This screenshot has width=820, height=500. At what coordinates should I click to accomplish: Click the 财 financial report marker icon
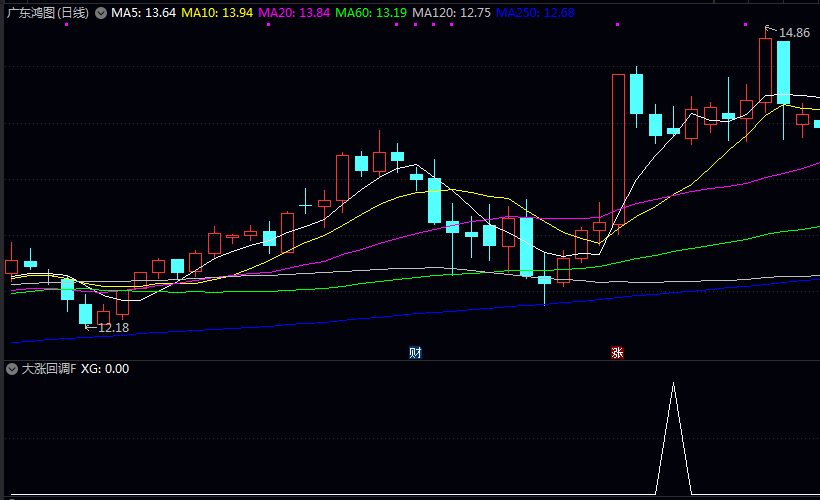pyautogui.click(x=415, y=352)
